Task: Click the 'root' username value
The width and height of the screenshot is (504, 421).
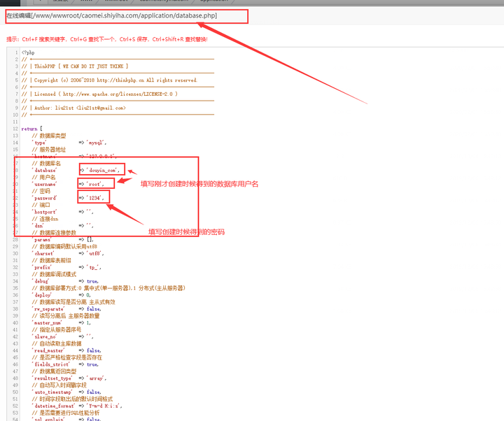Action: [x=95, y=185]
